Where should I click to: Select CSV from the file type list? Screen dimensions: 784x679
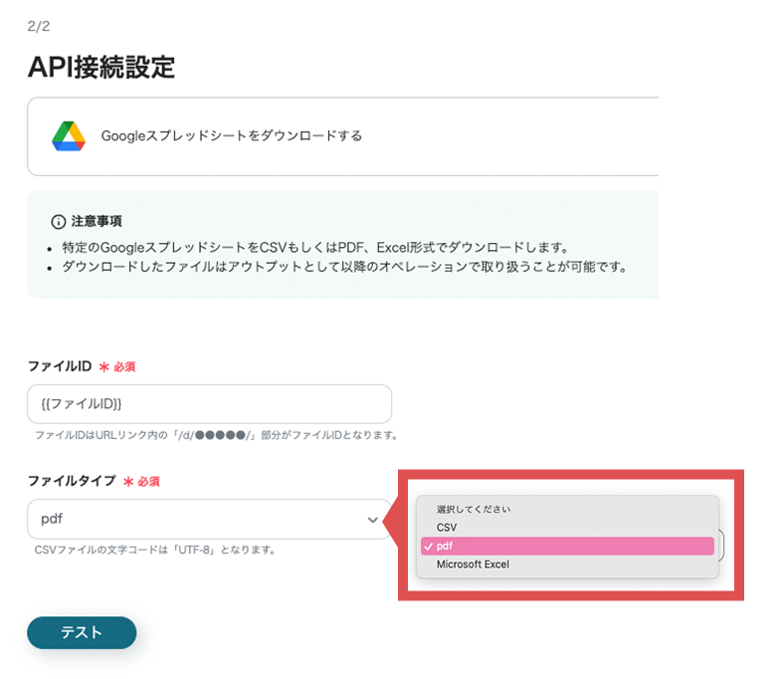click(x=447, y=528)
